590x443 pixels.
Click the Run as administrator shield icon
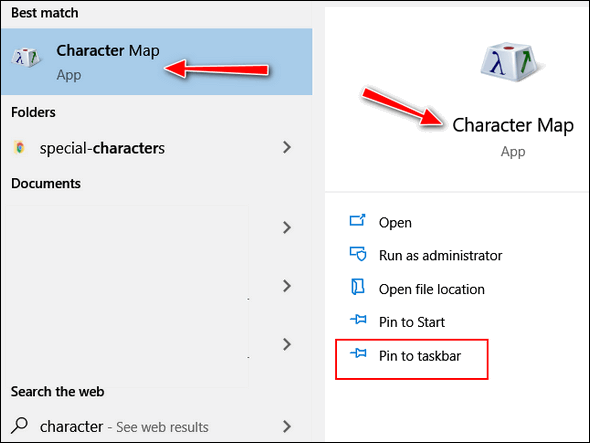tap(358, 254)
